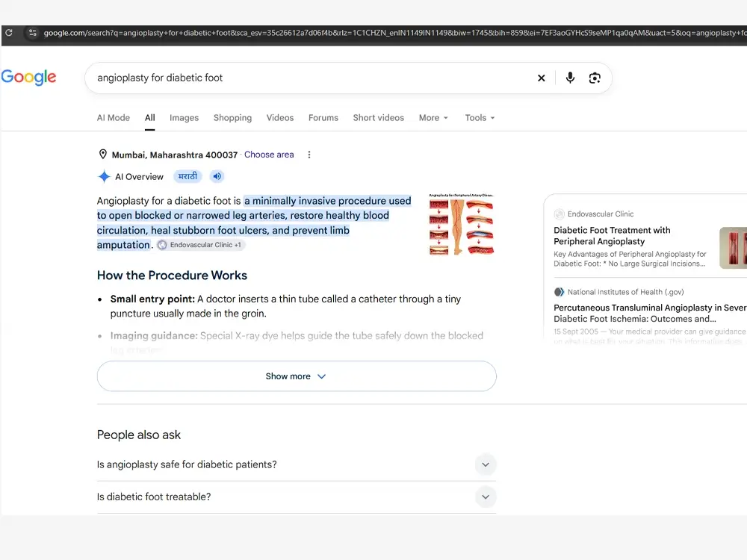Open the three-dot location options menu
Image resolution: width=747 pixels, height=560 pixels.
click(309, 155)
